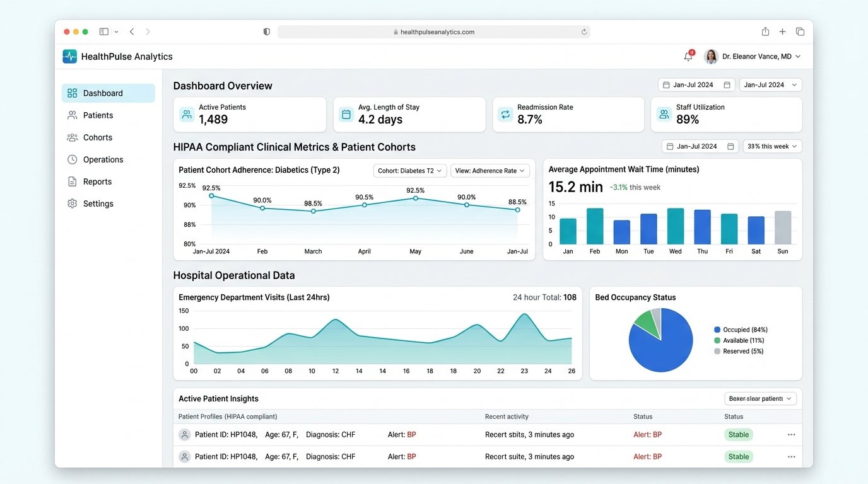Click 'Recert suite, 3 minutes ago' activity

point(529,457)
